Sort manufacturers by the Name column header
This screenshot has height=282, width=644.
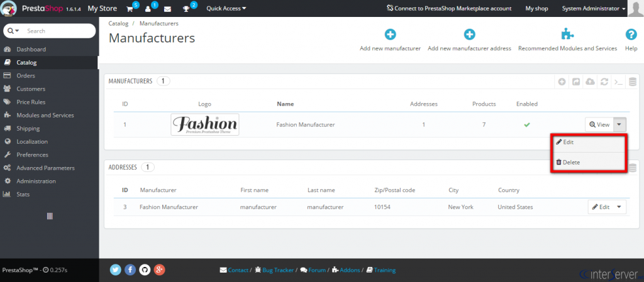point(286,104)
